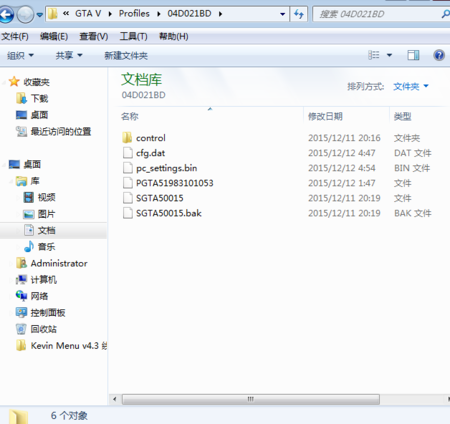Image resolution: width=450 pixels, height=424 pixels.
Task: Select the SGTA50015.bak file
Action: pyautogui.click(x=169, y=213)
